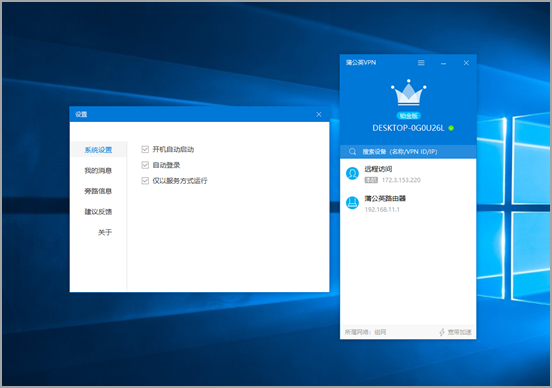Click the 蒲公英路由器 router icon
552x388 pixels.
[x=352, y=202]
